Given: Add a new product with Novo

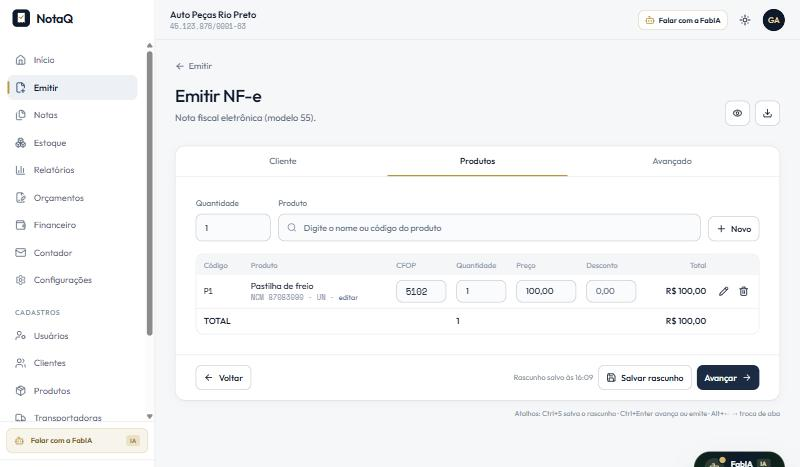Looking at the screenshot, I should [734, 229].
